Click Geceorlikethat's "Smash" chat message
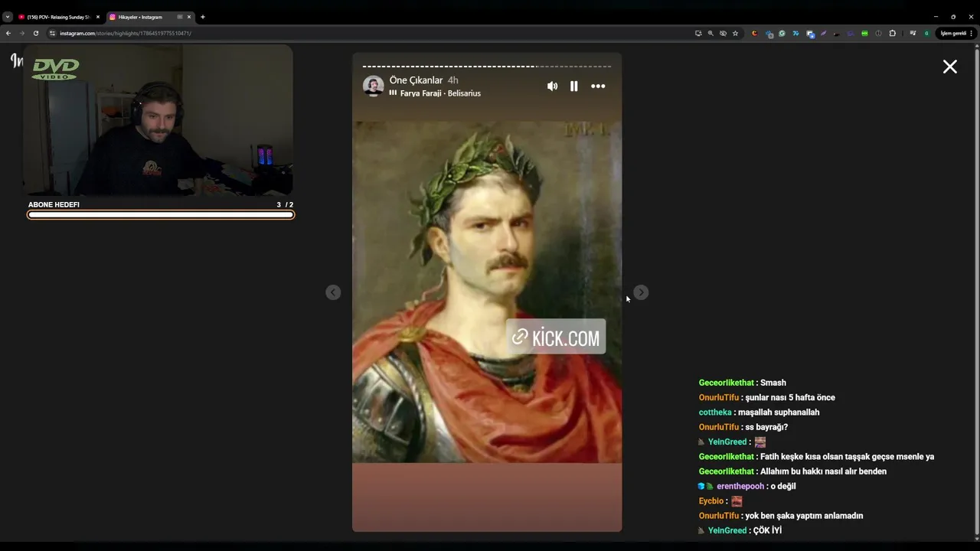 (x=773, y=383)
